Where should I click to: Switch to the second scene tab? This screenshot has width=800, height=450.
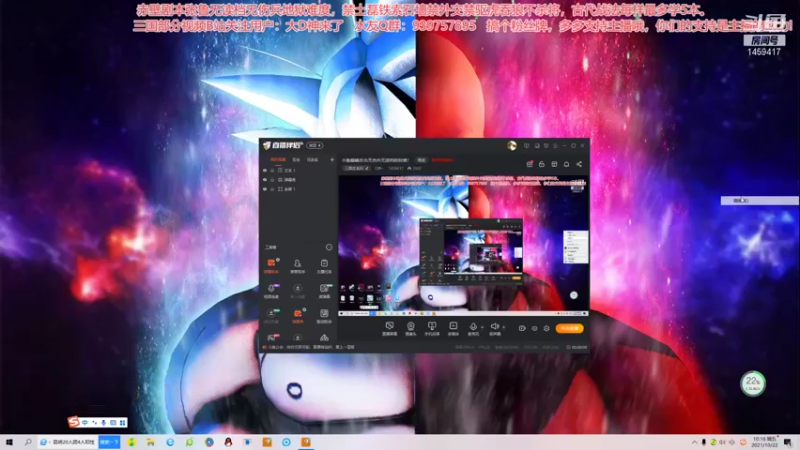point(296,160)
